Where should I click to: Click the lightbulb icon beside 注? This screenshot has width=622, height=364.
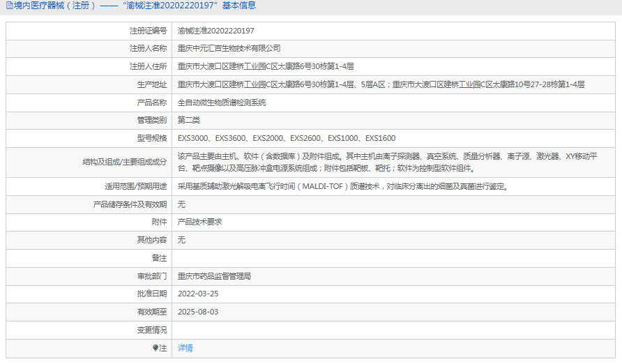click(x=155, y=348)
